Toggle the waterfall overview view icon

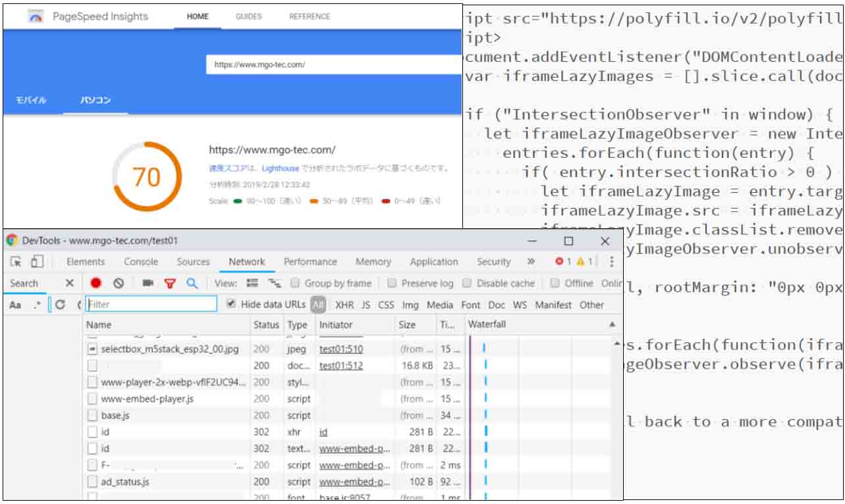tap(274, 284)
